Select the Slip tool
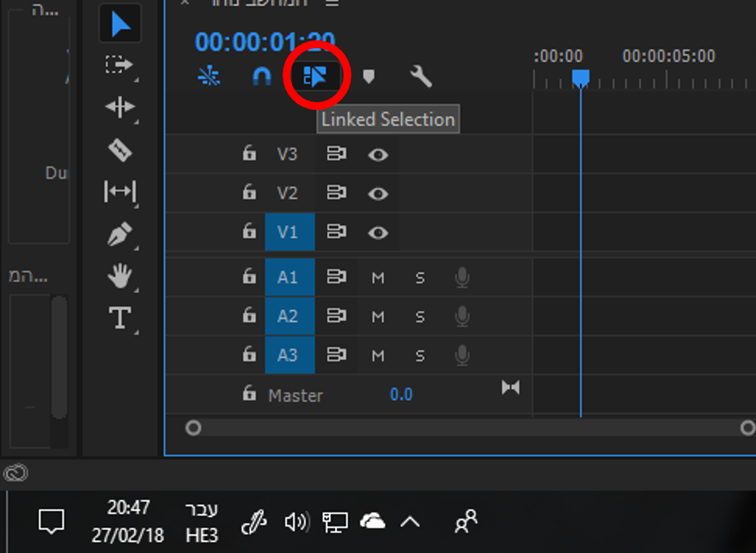Screen dimensions: 756x553 click(119, 191)
